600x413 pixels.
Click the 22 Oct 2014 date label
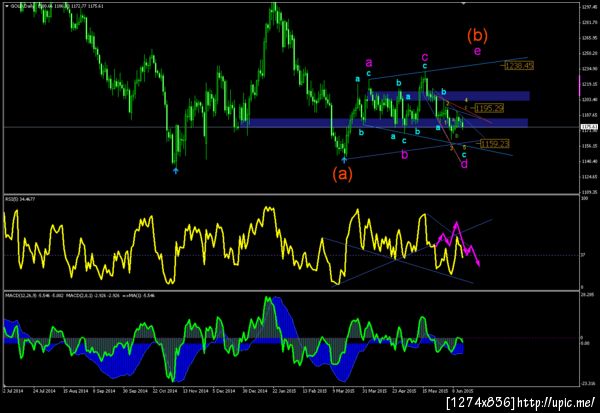[165, 391]
